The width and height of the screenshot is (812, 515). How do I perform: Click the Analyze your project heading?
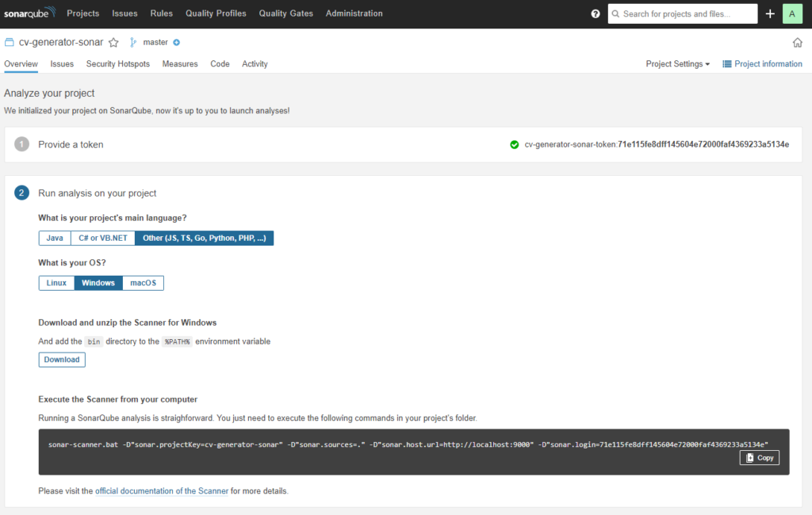(49, 93)
